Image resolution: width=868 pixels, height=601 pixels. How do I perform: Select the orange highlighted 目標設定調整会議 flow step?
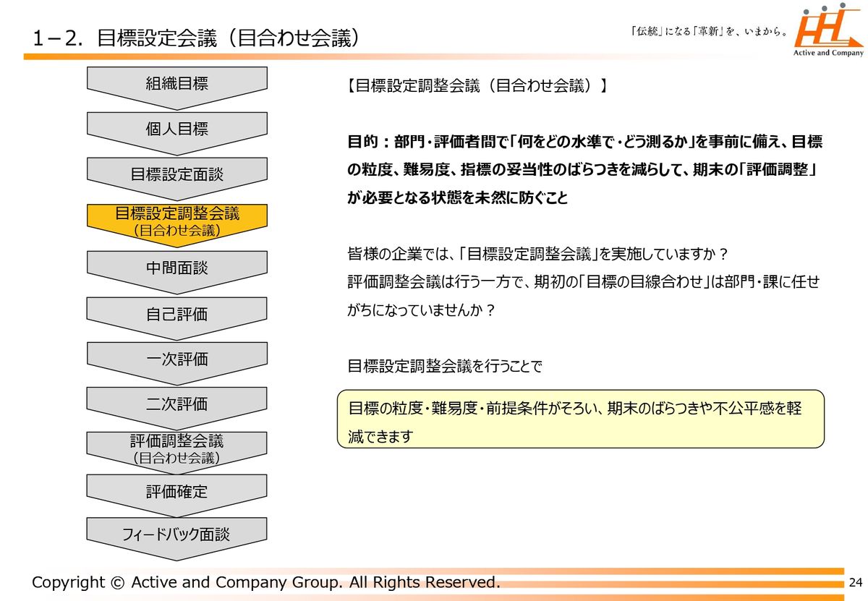[177, 221]
